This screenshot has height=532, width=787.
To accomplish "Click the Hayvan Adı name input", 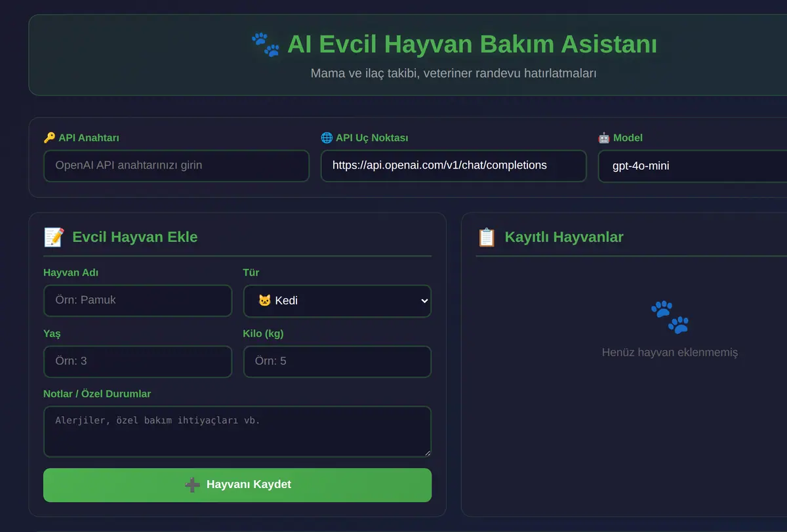I will tap(138, 300).
